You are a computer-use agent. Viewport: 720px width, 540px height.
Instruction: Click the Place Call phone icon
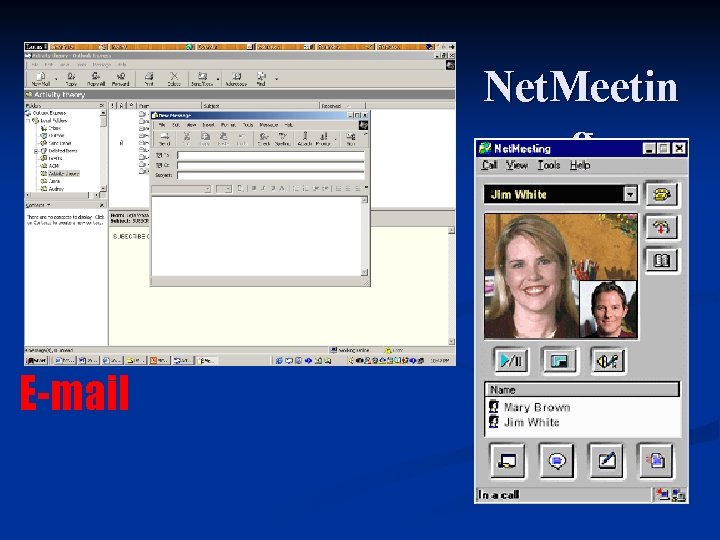point(661,194)
